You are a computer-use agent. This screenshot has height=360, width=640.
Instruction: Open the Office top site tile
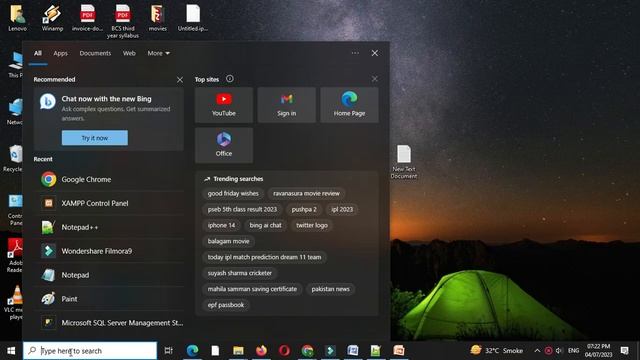coord(224,145)
